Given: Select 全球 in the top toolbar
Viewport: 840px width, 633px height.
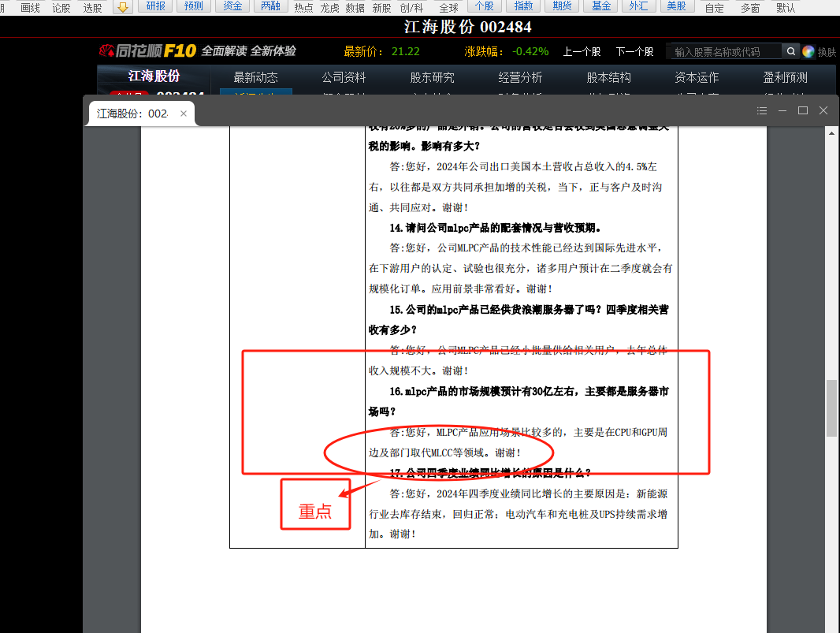Looking at the screenshot, I should (x=448, y=8).
